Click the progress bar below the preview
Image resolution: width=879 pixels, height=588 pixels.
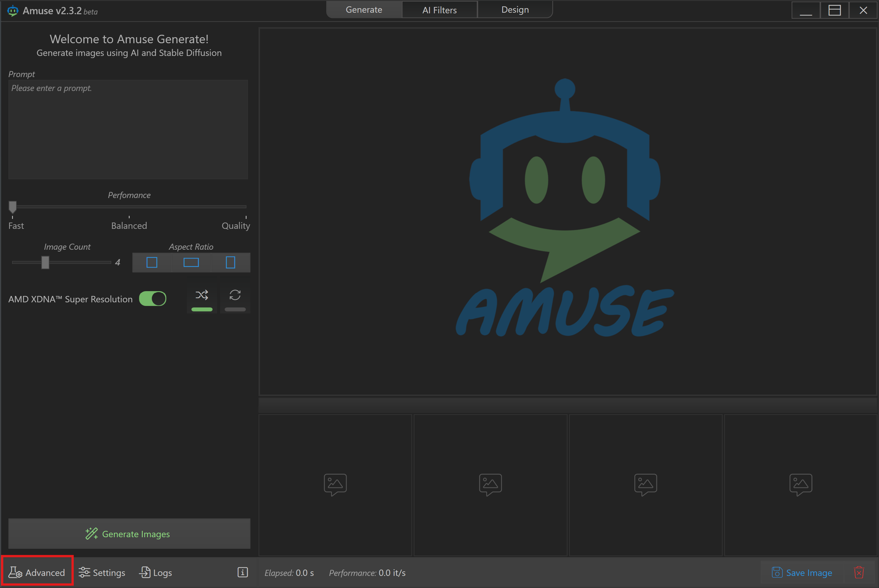[x=568, y=405]
